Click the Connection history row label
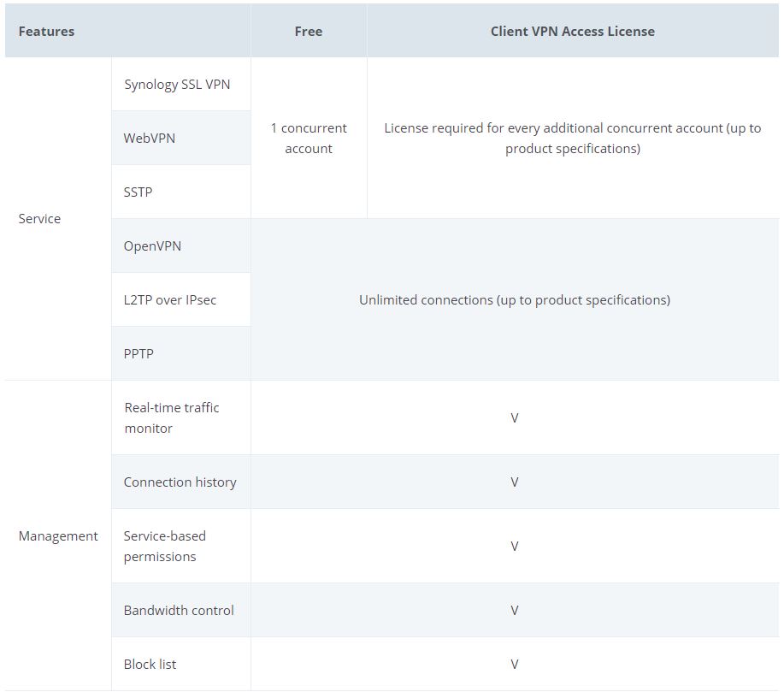Screen dimensions: 784x692 click(180, 482)
